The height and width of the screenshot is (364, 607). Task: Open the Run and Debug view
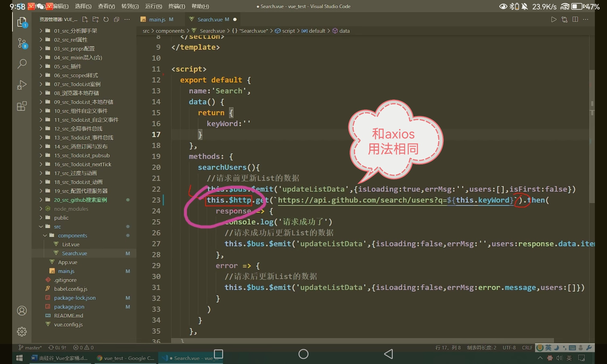click(22, 85)
